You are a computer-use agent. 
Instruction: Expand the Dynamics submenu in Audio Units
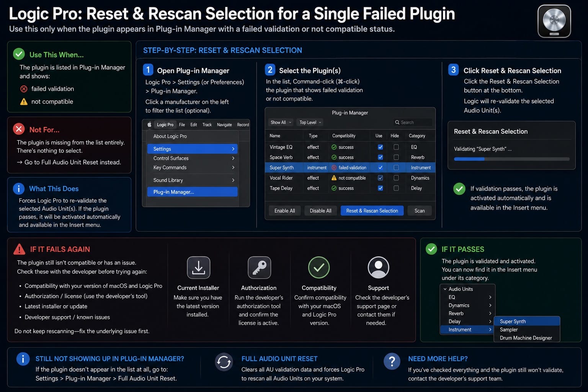[x=490, y=305]
